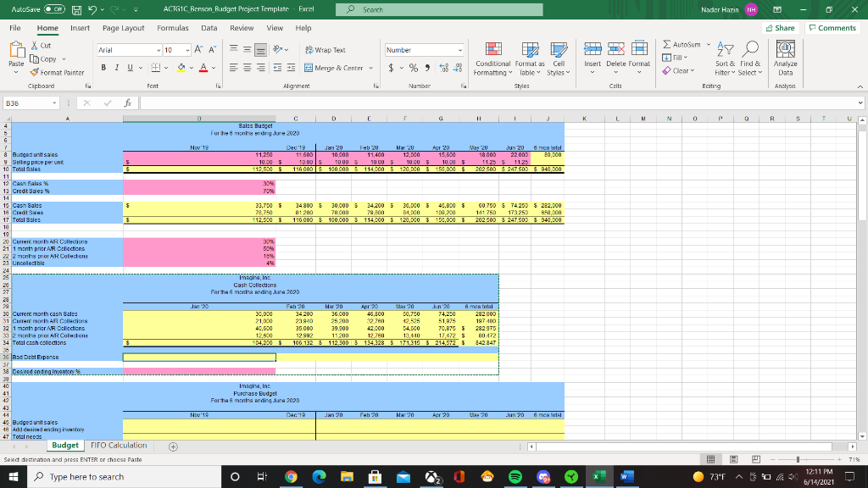Image resolution: width=868 pixels, height=488 pixels.
Task: Toggle italic formatting
Action: 116,66
